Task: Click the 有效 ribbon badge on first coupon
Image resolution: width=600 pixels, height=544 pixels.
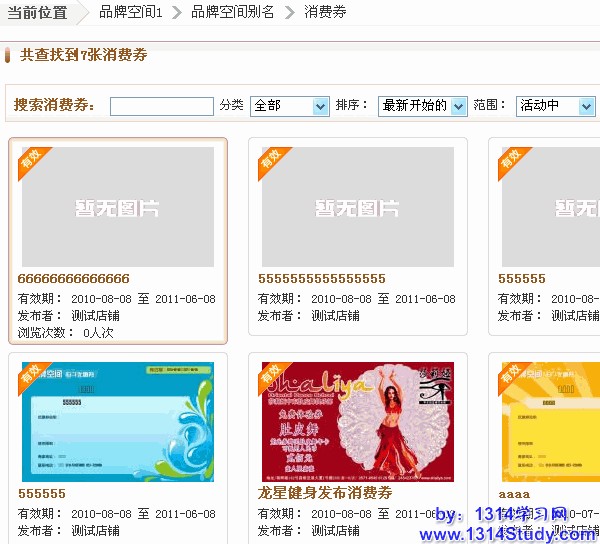Action: (32, 161)
